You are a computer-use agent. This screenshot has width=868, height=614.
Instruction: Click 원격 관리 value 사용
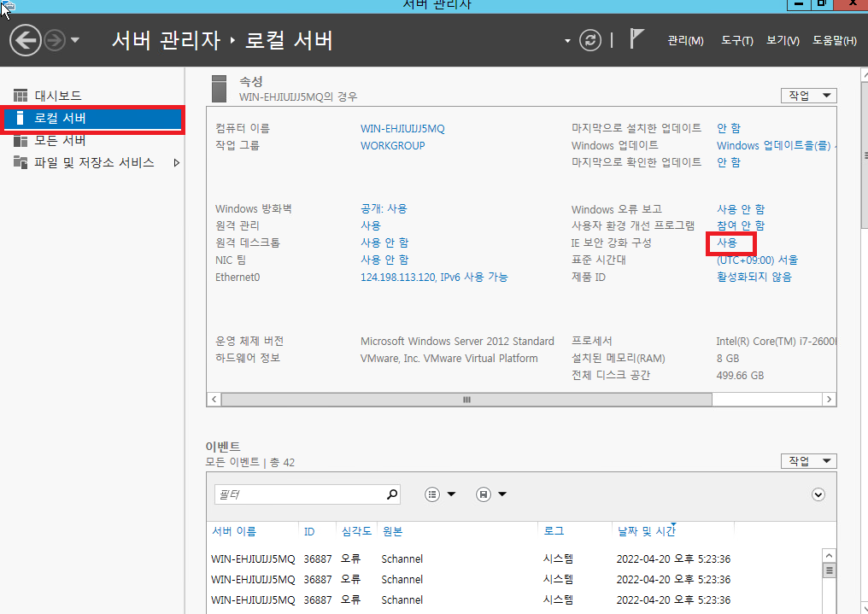370,225
